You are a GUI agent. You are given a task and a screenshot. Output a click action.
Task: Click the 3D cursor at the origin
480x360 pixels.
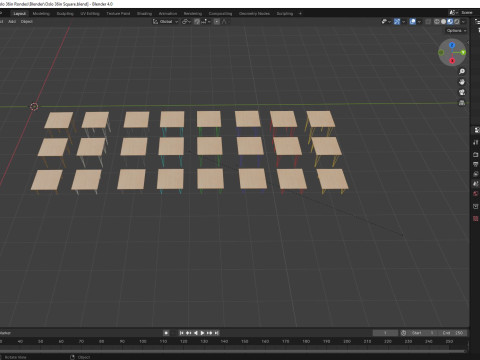tap(34, 107)
